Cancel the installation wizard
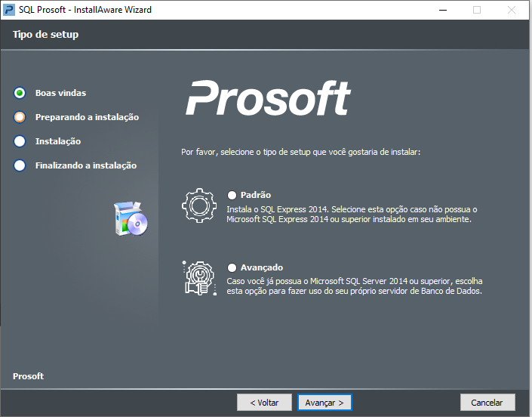532x417 pixels. pos(487,403)
